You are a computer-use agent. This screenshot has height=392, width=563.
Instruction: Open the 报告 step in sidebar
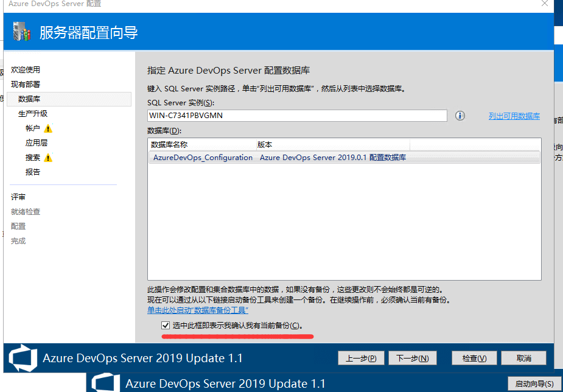33,172
